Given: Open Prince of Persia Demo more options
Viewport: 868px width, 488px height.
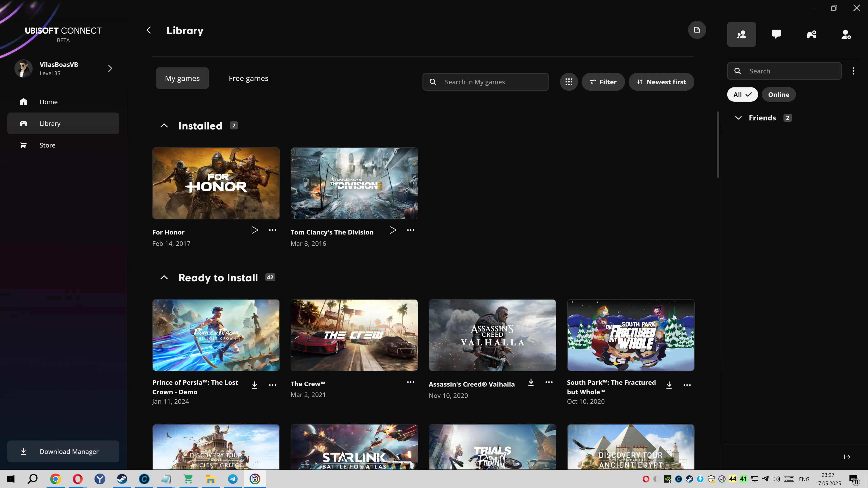Looking at the screenshot, I should coord(273,385).
